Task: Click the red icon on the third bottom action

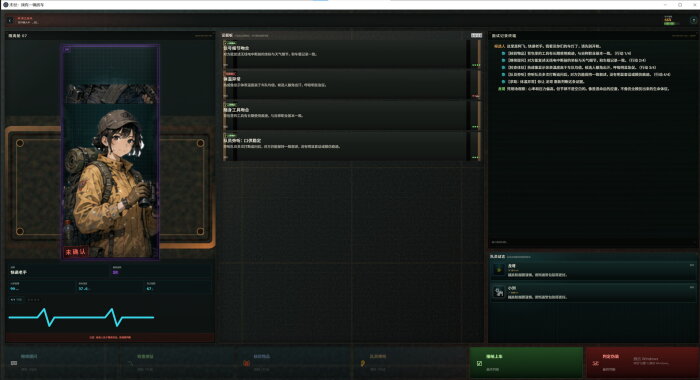Action: click(x=246, y=363)
